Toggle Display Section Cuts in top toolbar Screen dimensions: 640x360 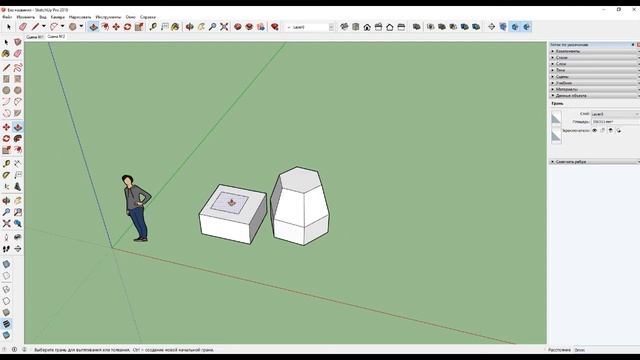tap(515, 27)
